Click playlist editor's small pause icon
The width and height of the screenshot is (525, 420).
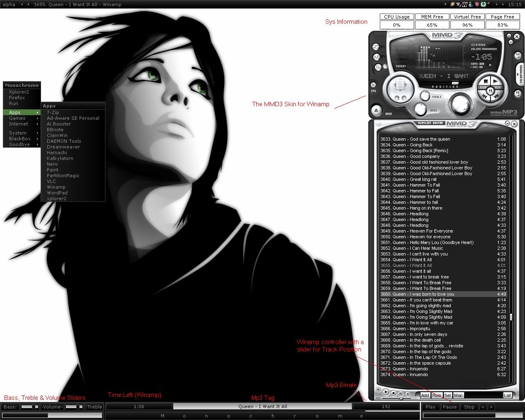click(400, 393)
